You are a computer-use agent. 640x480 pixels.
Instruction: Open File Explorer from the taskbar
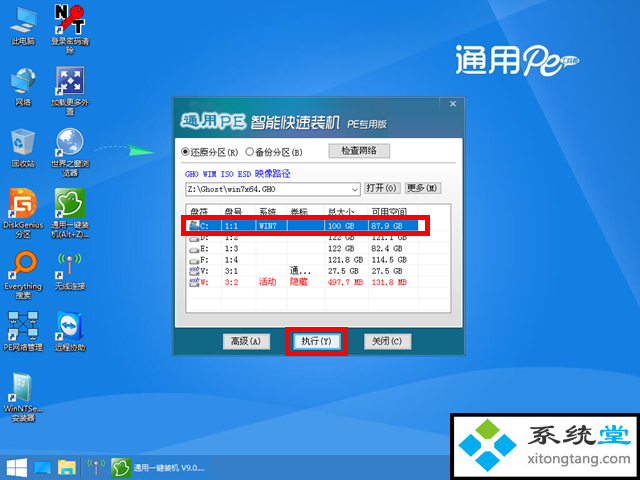coord(67,468)
